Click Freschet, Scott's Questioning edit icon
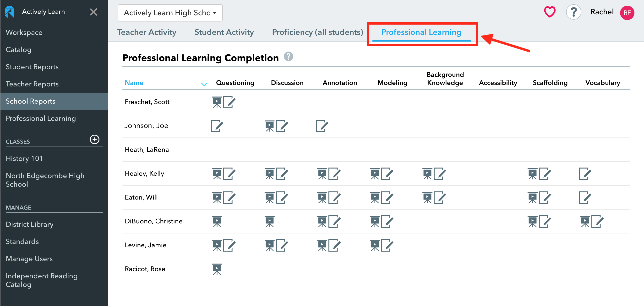Image resolution: width=644 pixels, height=306 pixels. click(x=229, y=102)
